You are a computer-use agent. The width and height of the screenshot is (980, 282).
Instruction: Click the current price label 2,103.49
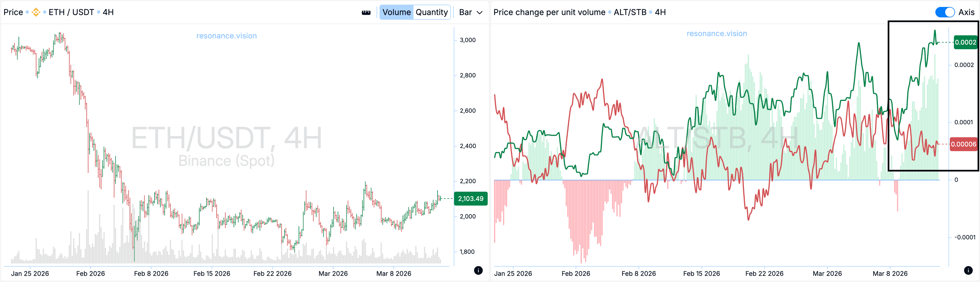coord(471,198)
